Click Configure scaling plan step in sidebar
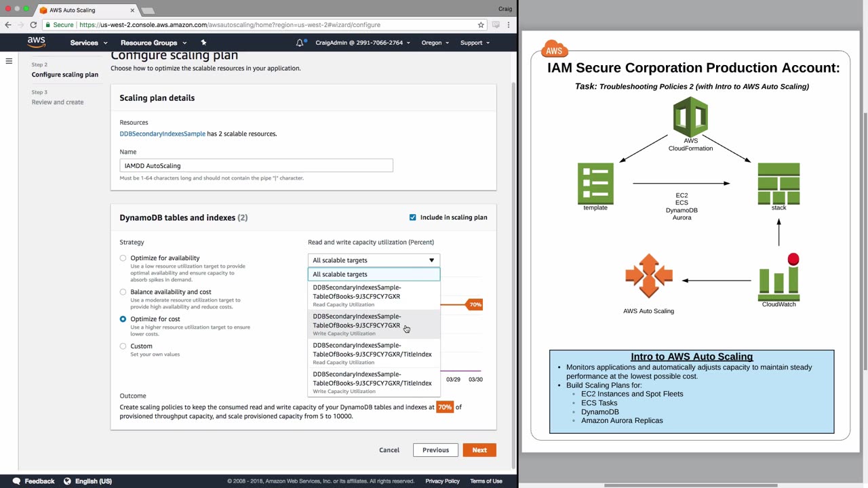The width and height of the screenshot is (868, 488). point(65,75)
